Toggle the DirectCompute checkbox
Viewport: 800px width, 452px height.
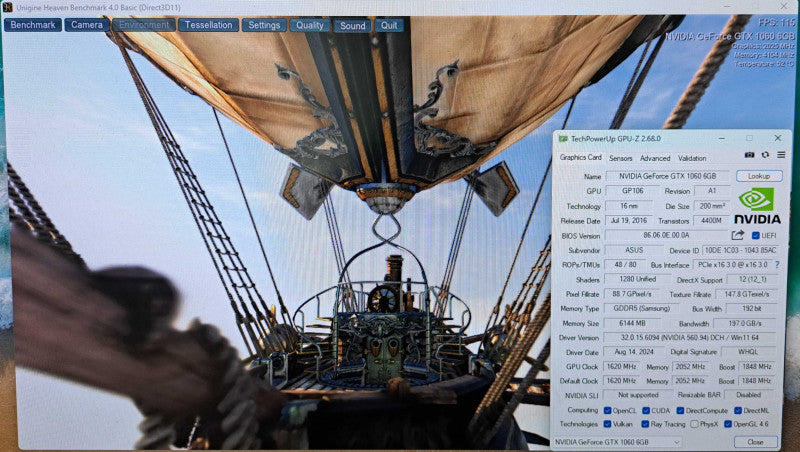point(680,410)
